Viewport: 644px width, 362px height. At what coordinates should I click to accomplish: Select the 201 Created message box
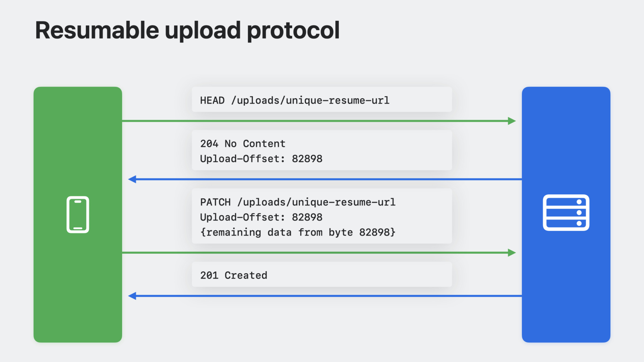click(x=322, y=274)
